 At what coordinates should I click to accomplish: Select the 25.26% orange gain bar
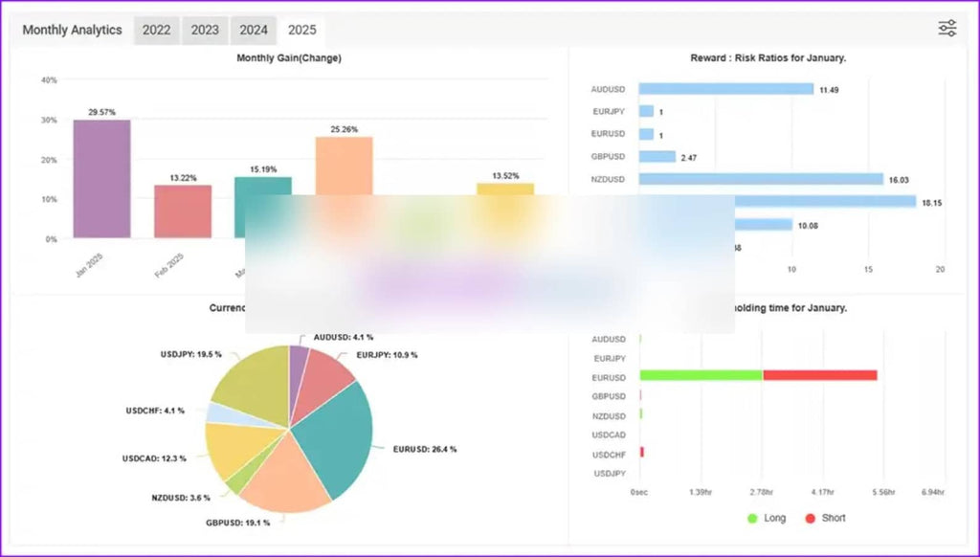click(x=344, y=167)
